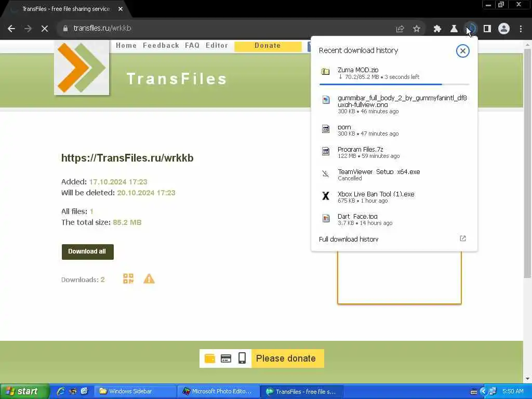Viewport: 532px width, 399px height.
Task: Click the warning report triangle icon
Action: tap(149, 278)
